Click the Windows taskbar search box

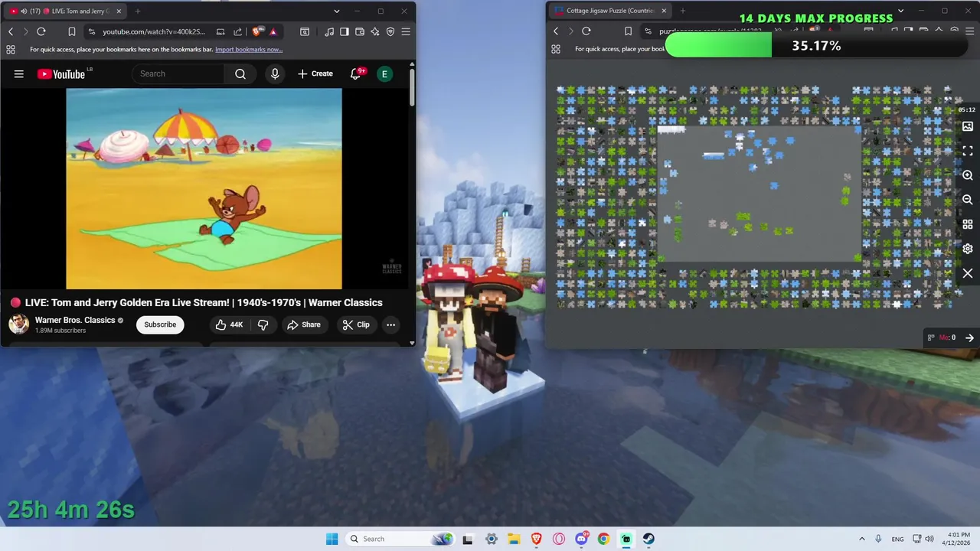click(400, 539)
